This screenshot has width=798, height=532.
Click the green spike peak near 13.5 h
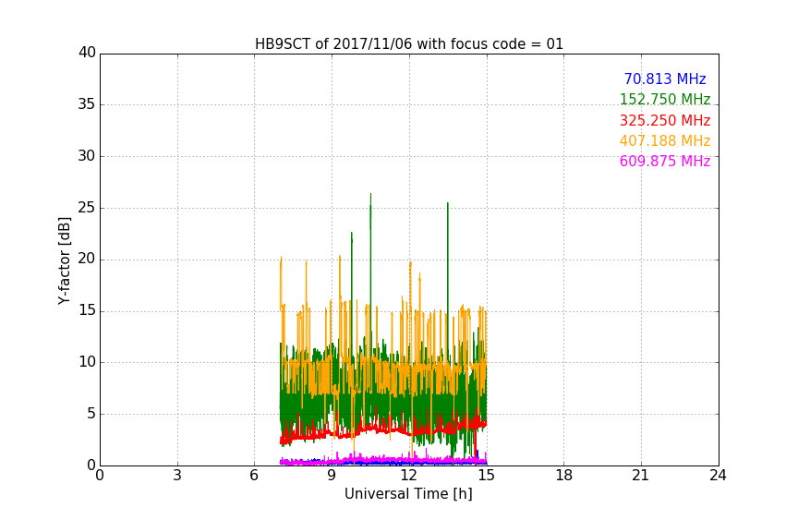pyautogui.click(x=448, y=203)
